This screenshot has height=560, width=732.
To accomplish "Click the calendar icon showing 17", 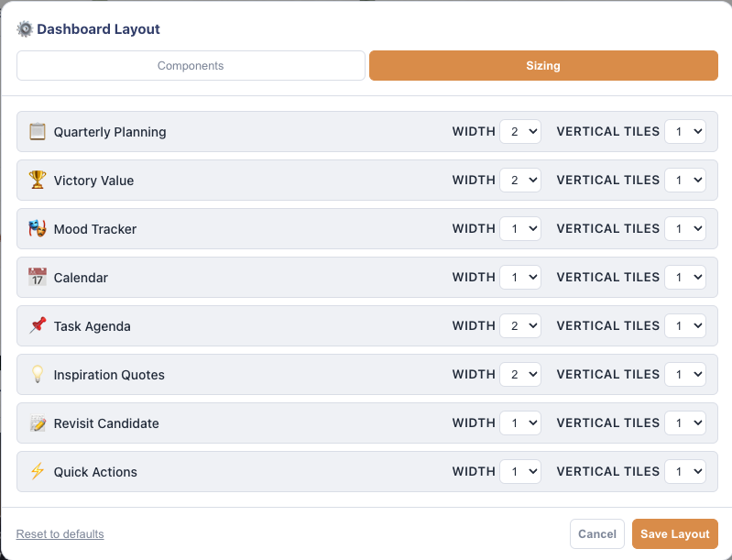I will [38, 278].
